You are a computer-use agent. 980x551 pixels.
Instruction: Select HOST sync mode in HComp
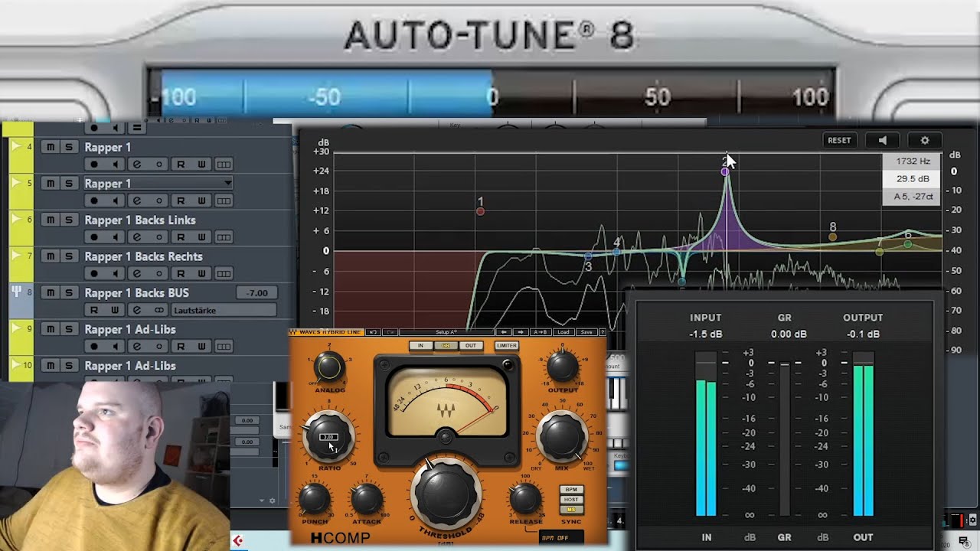click(x=571, y=500)
